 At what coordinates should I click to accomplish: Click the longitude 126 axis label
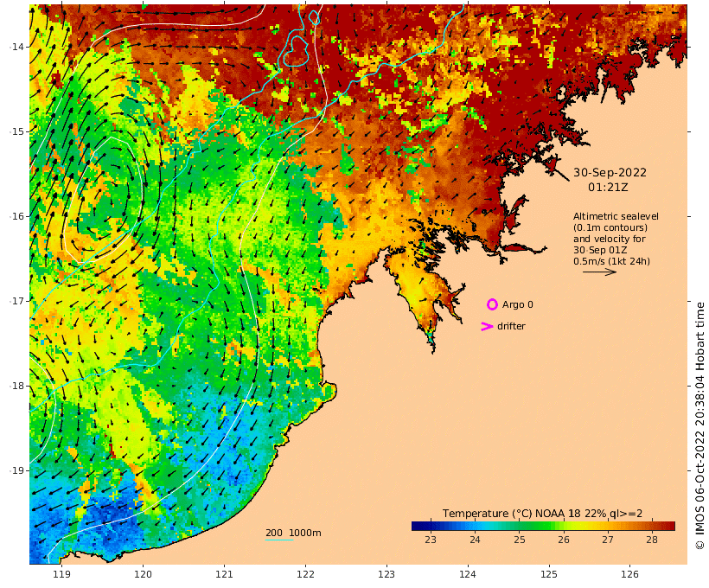629,574
